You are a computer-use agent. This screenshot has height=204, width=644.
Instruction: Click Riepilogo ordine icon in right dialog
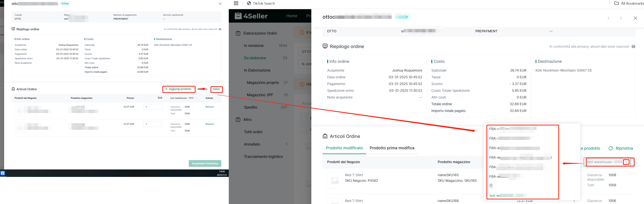click(x=325, y=46)
